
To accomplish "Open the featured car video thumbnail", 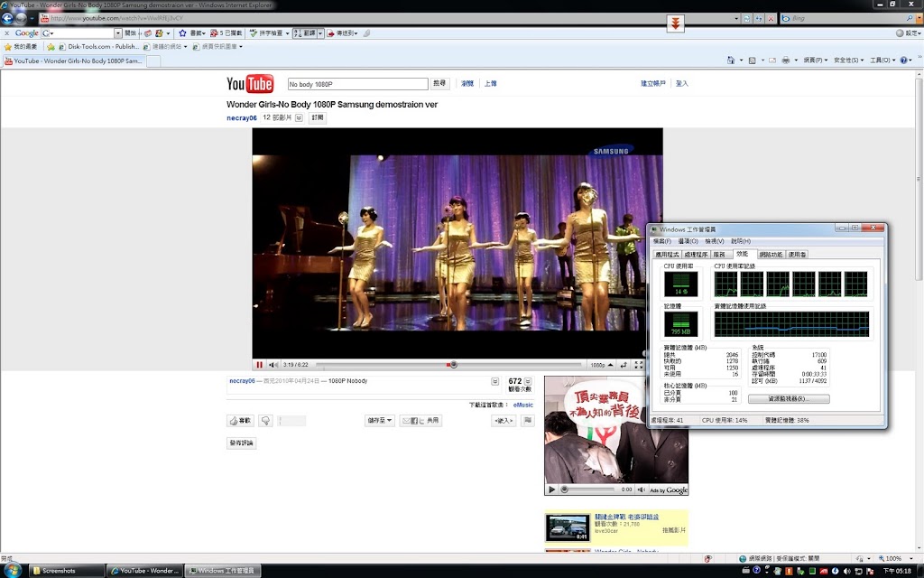I will [x=568, y=527].
